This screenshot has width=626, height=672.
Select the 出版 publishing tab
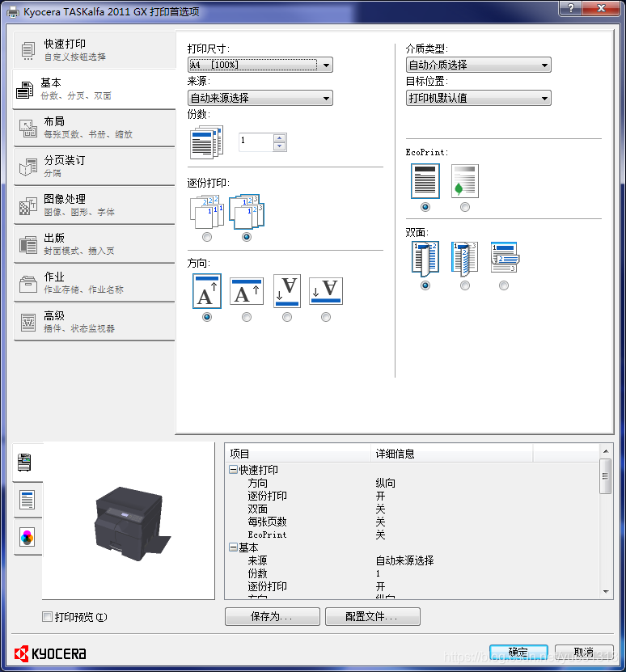click(x=95, y=244)
